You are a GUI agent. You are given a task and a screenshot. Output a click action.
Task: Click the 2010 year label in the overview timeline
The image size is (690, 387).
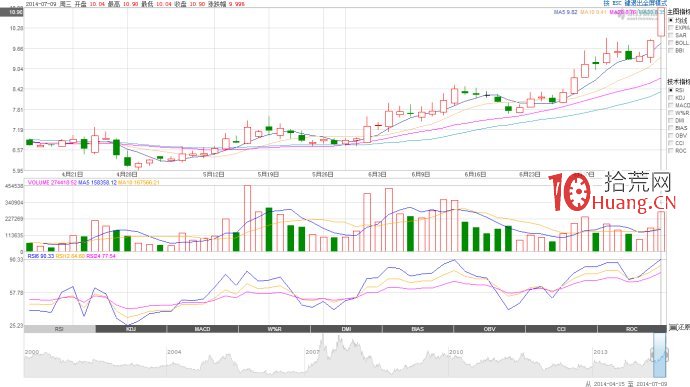coord(456,352)
